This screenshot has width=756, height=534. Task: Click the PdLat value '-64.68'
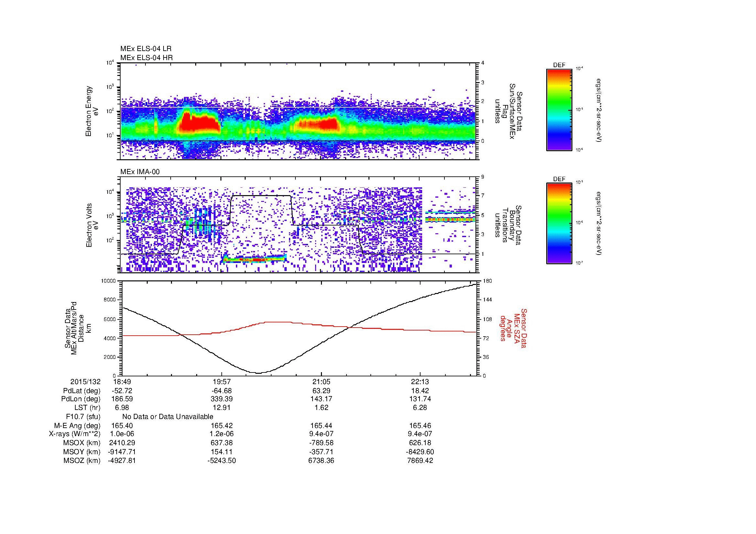click(x=222, y=391)
